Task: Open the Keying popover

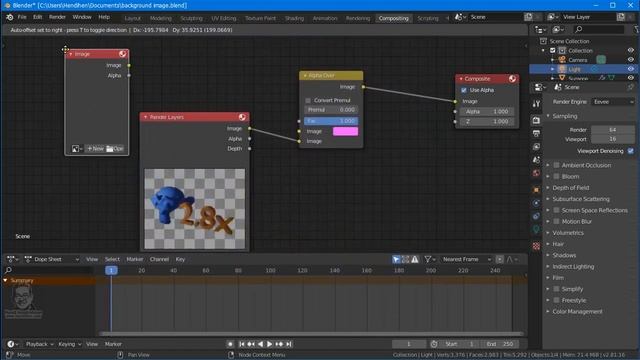Action: coord(69,344)
